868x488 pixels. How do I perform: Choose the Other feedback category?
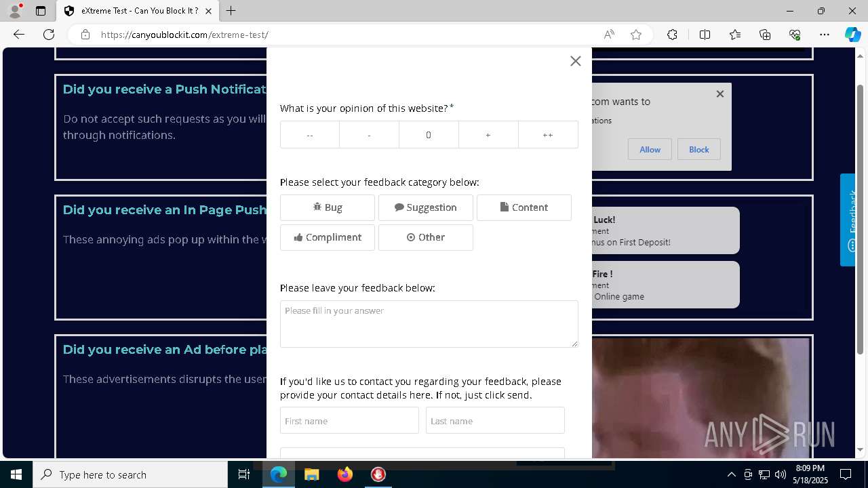tap(426, 237)
